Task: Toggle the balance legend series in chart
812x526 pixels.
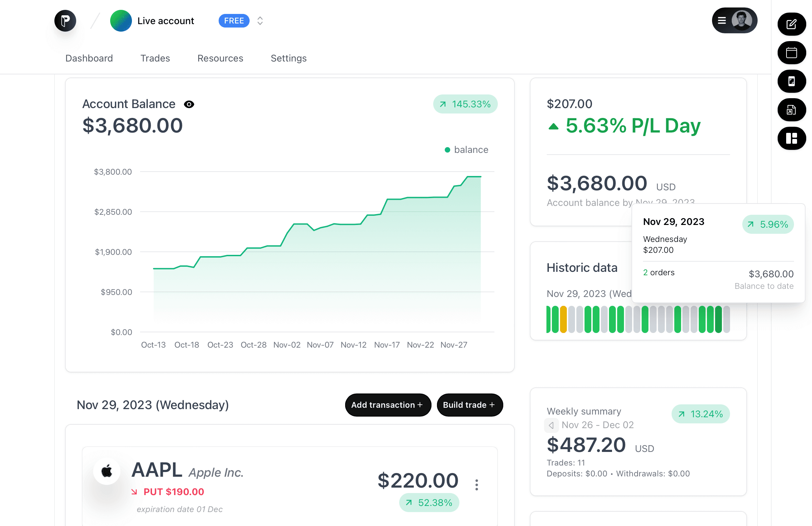Action: click(466, 150)
